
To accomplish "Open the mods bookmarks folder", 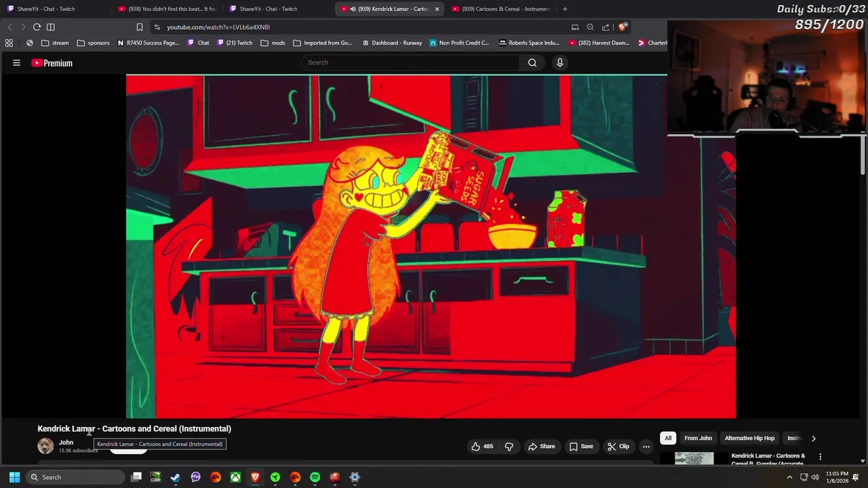I will (x=273, y=43).
